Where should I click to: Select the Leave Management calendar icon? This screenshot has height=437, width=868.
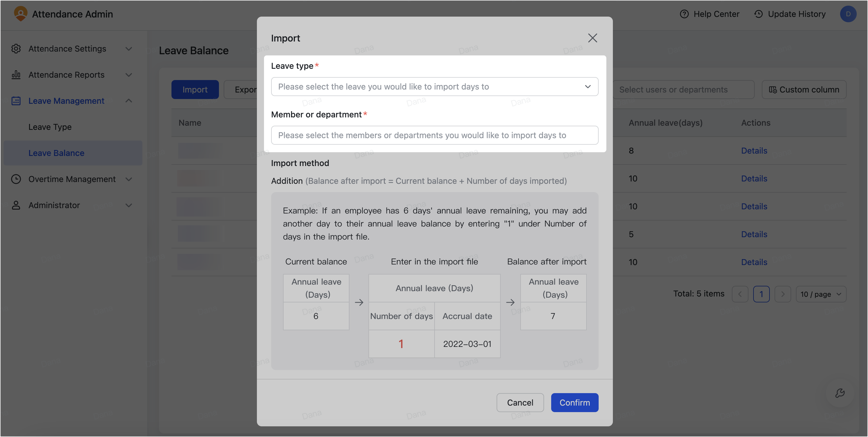16,101
